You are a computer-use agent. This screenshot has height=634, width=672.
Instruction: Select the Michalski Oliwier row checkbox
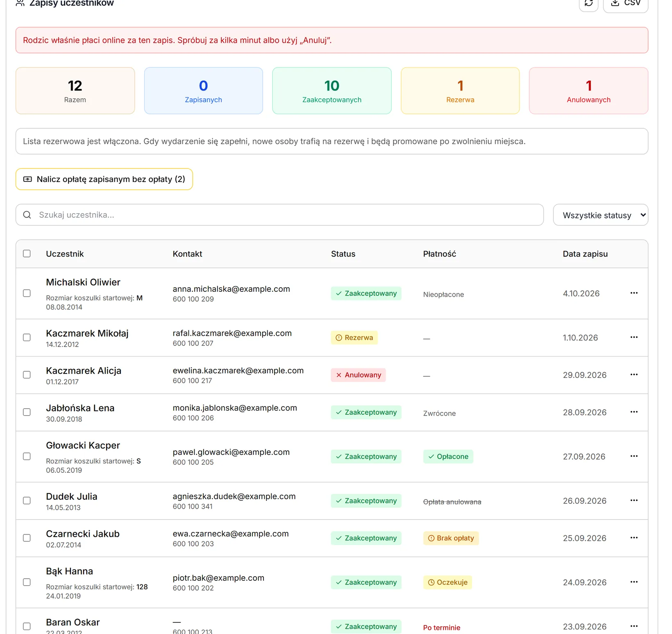pos(27,293)
